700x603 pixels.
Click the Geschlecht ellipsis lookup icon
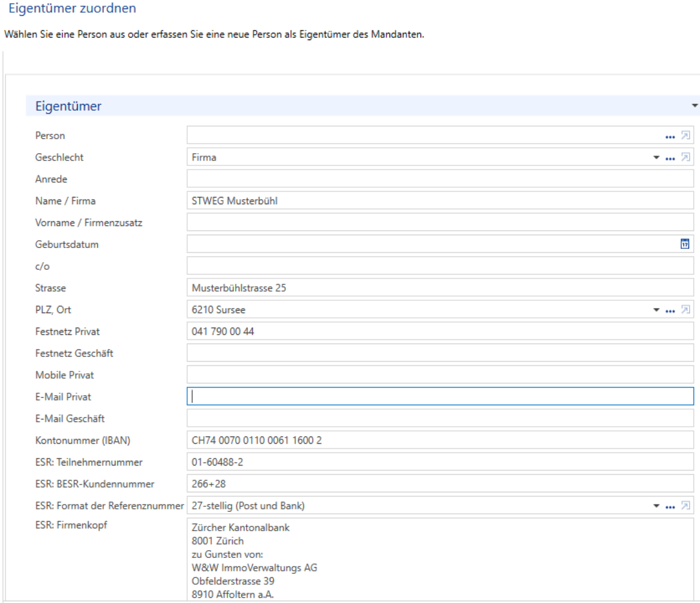coord(670,158)
